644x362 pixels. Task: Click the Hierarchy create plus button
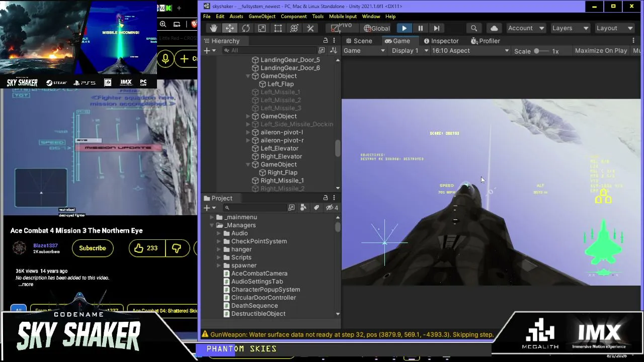click(209, 50)
